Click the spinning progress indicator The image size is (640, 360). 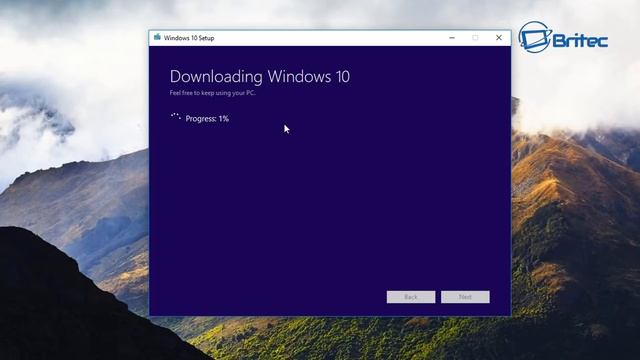pos(176,118)
